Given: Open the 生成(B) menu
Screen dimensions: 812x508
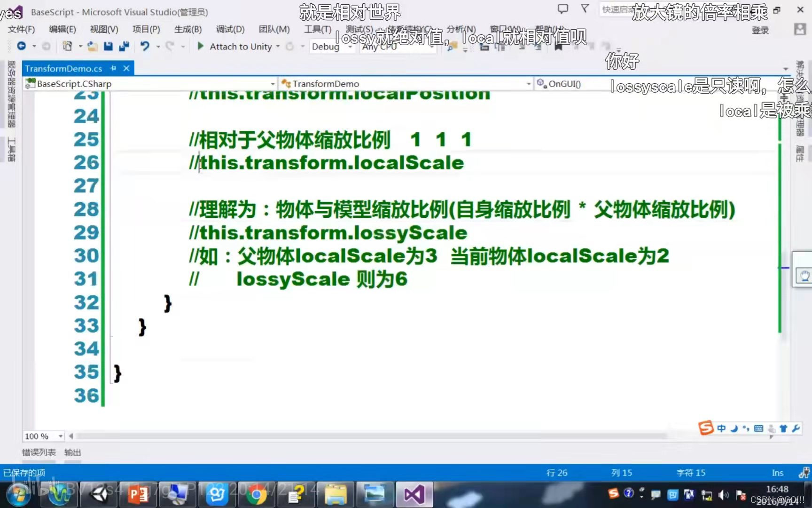Looking at the screenshot, I should (x=187, y=29).
